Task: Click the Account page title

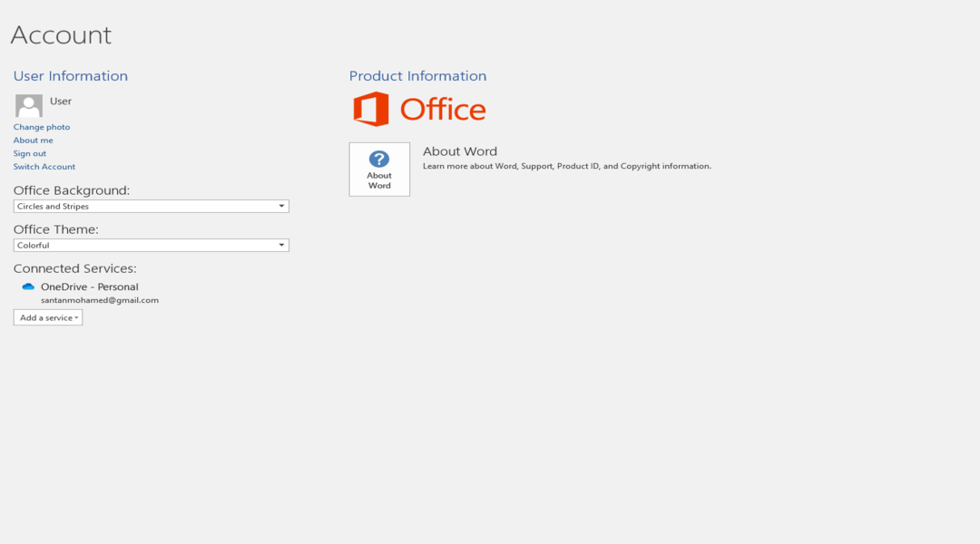Action: (62, 35)
